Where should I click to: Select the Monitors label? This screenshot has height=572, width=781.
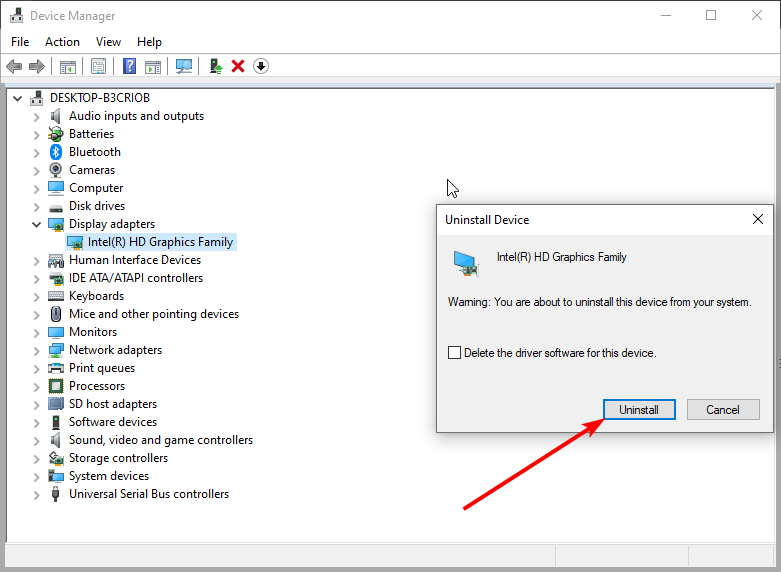pos(93,332)
